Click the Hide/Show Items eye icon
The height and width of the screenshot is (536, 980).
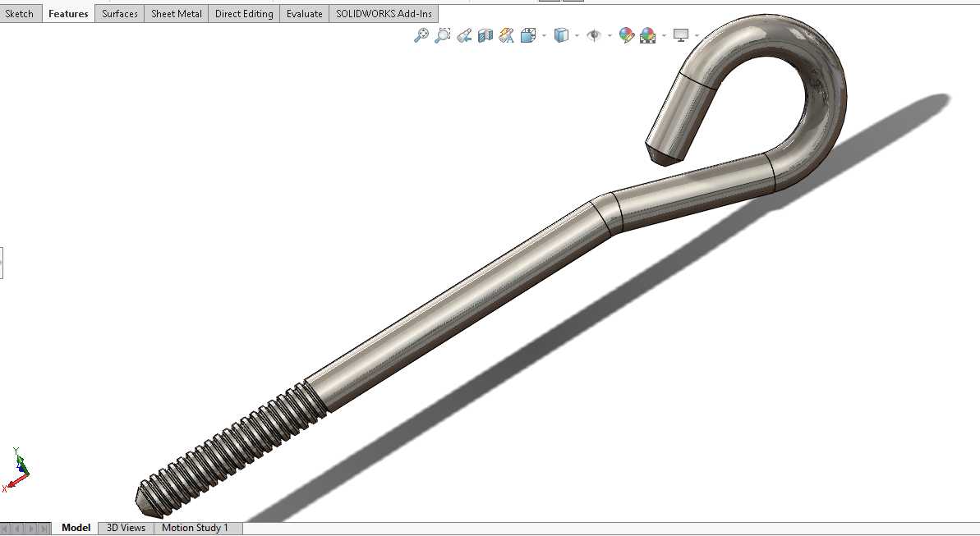pos(594,35)
